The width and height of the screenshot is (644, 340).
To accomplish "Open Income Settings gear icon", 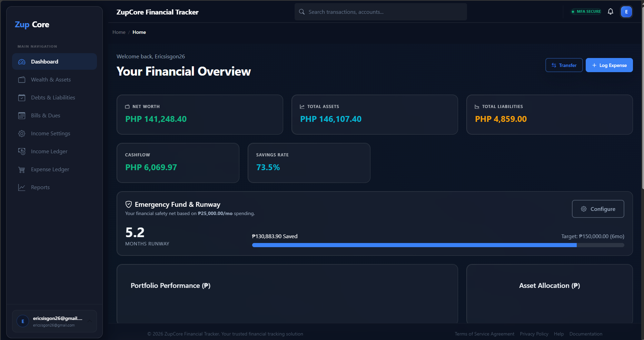I will 21,133.
